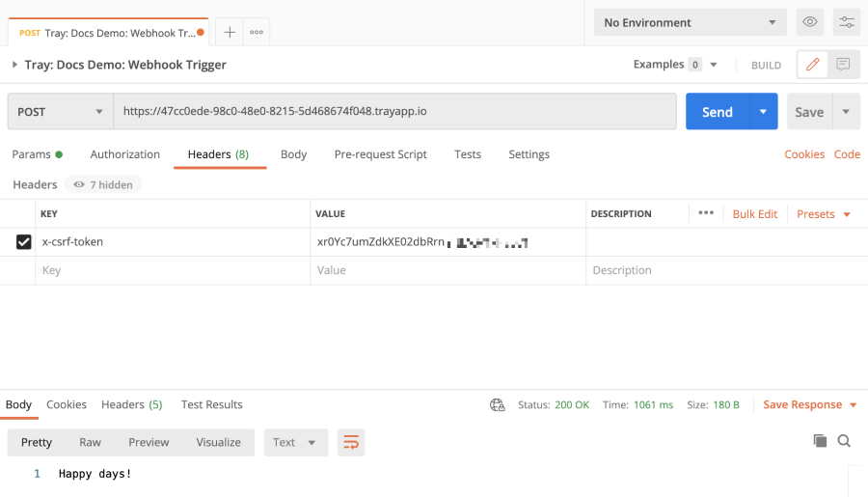Image resolution: width=868 pixels, height=497 pixels.
Task: Expand the Send button dropdown arrow
Action: pyautogui.click(x=763, y=112)
